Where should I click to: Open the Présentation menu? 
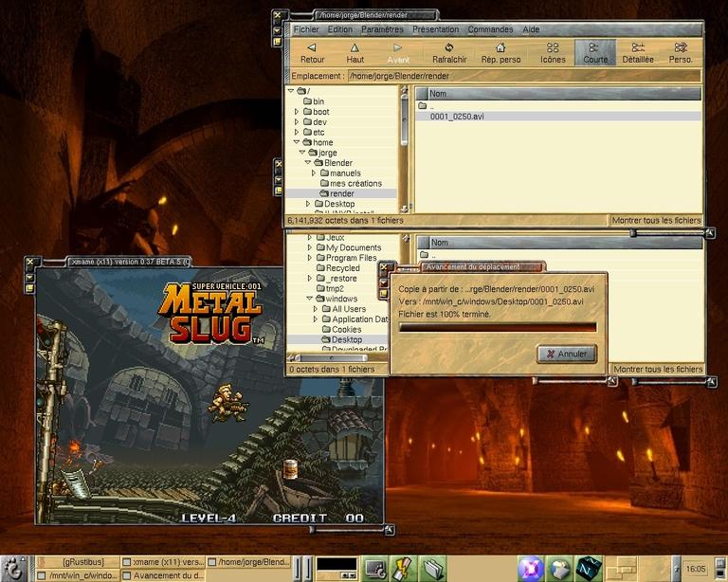click(x=435, y=29)
